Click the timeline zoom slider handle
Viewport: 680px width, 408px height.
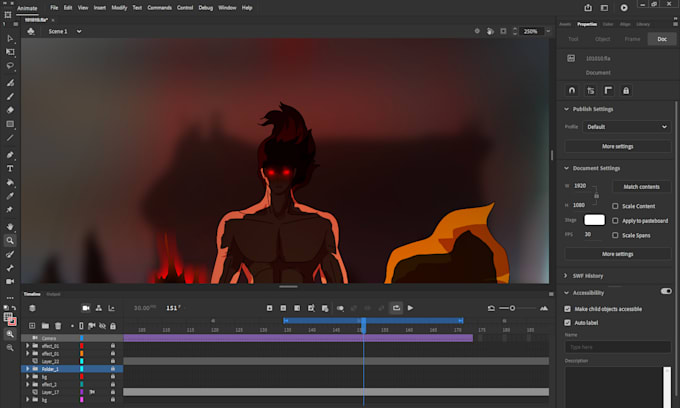tap(512, 308)
